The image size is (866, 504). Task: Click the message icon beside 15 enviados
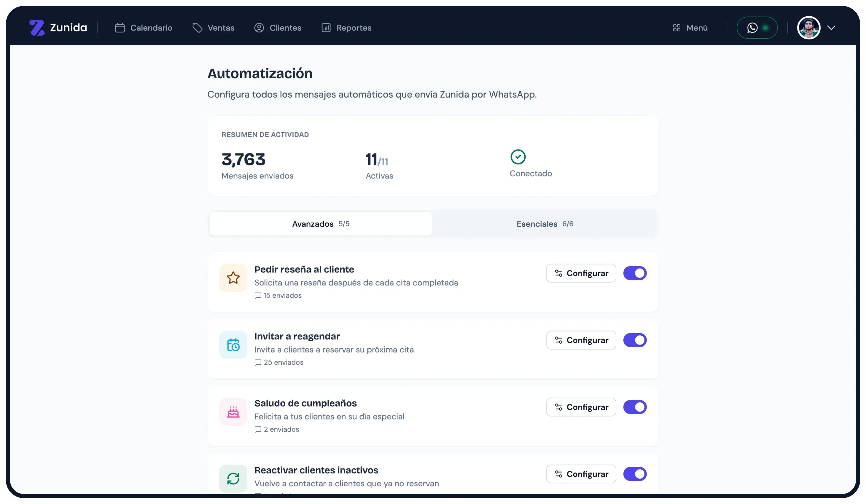tap(258, 296)
